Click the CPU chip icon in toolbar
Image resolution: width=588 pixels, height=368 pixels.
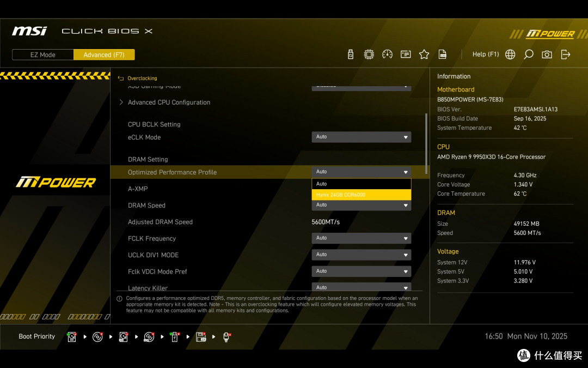pyautogui.click(x=369, y=55)
